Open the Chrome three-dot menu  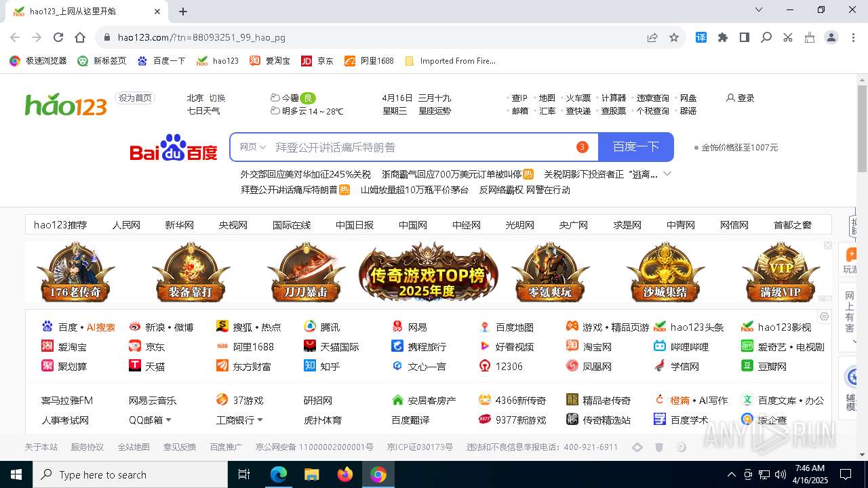pos(852,37)
